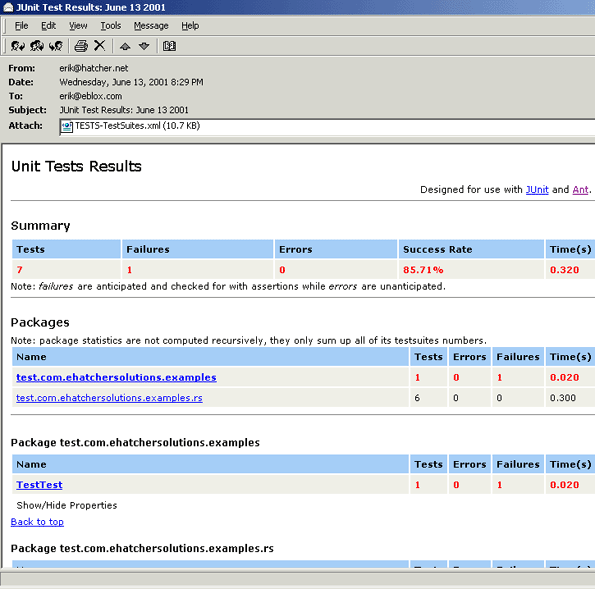Image resolution: width=595 pixels, height=589 pixels.
Task: Open the TestTest link
Action: pyautogui.click(x=39, y=485)
